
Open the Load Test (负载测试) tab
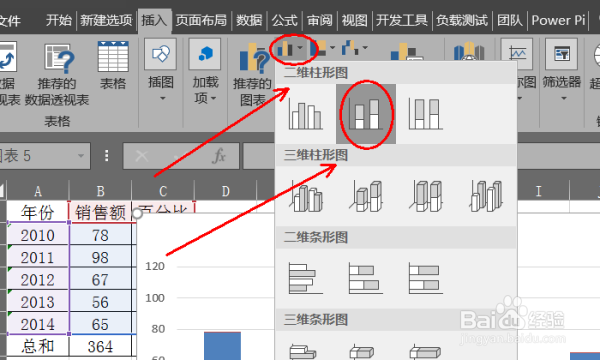(x=462, y=20)
